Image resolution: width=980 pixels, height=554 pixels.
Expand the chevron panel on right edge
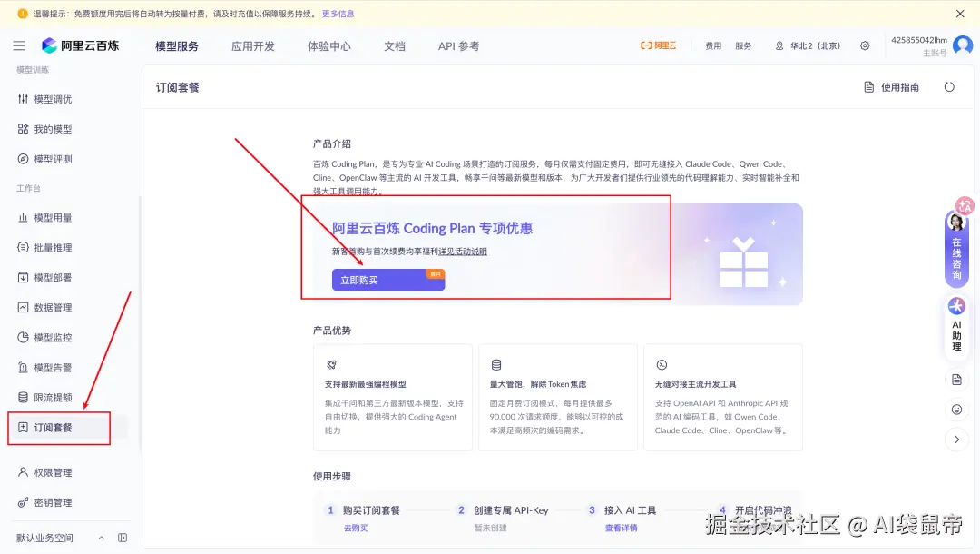957,438
